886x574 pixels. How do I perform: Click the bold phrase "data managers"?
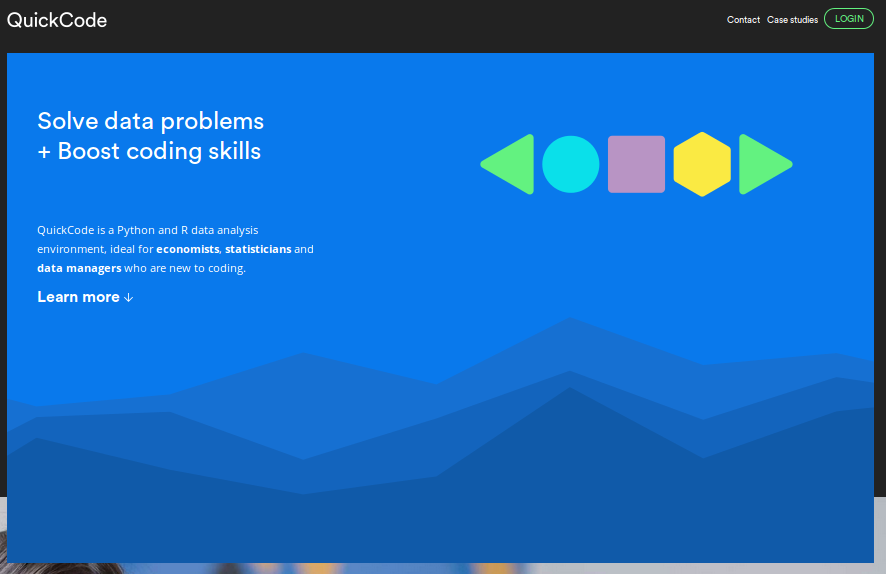(79, 268)
